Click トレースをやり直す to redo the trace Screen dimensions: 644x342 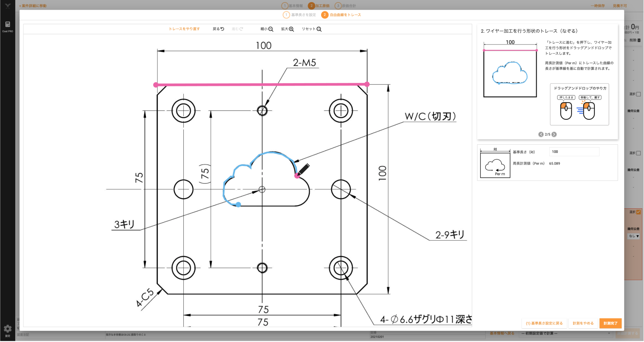click(184, 29)
